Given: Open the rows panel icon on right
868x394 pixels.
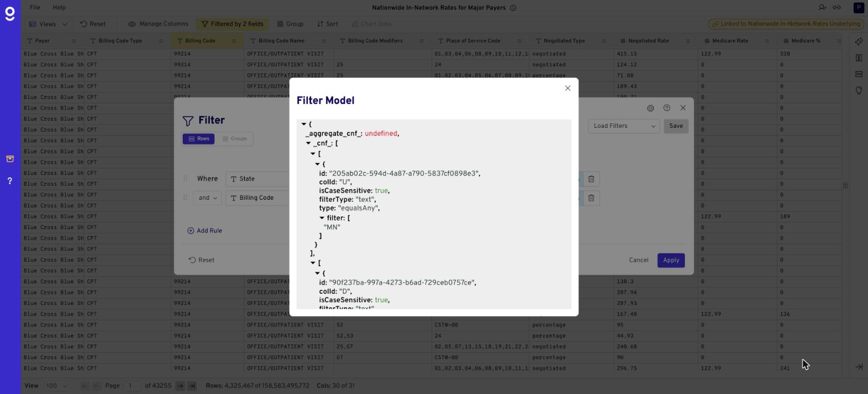Looking at the screenshot, I should click(x=859, y=74).
